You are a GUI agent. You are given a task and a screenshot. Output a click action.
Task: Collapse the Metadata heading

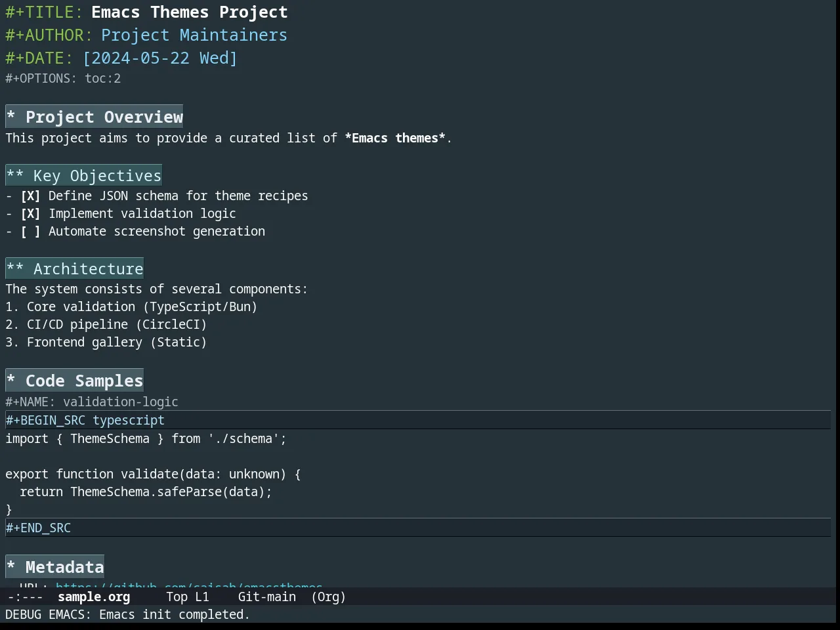[55, 567]
